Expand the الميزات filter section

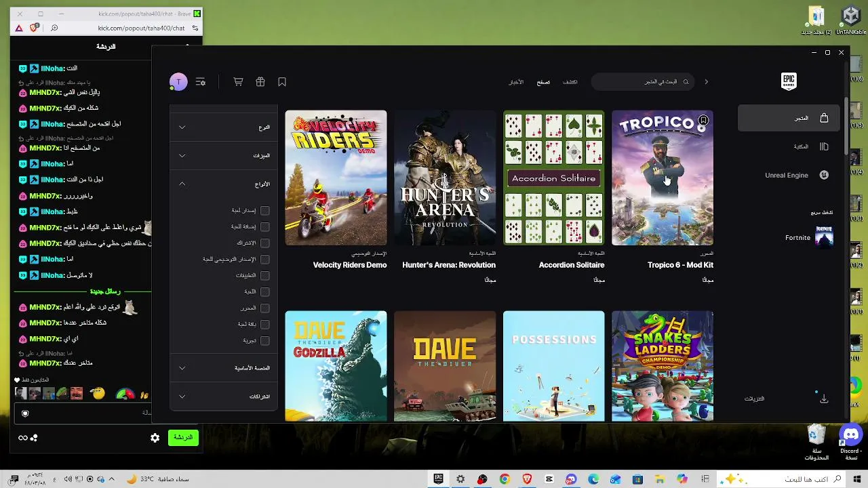[x=224, y=156]
